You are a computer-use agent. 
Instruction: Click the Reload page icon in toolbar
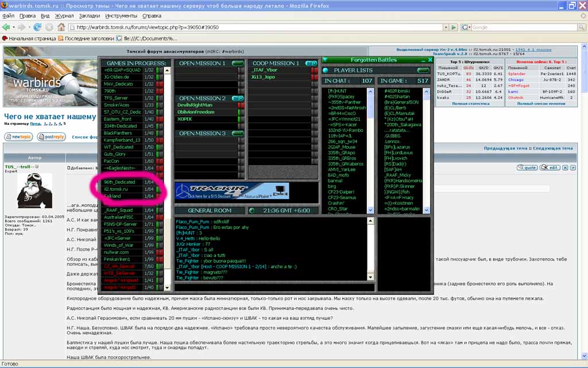[37, 27]
